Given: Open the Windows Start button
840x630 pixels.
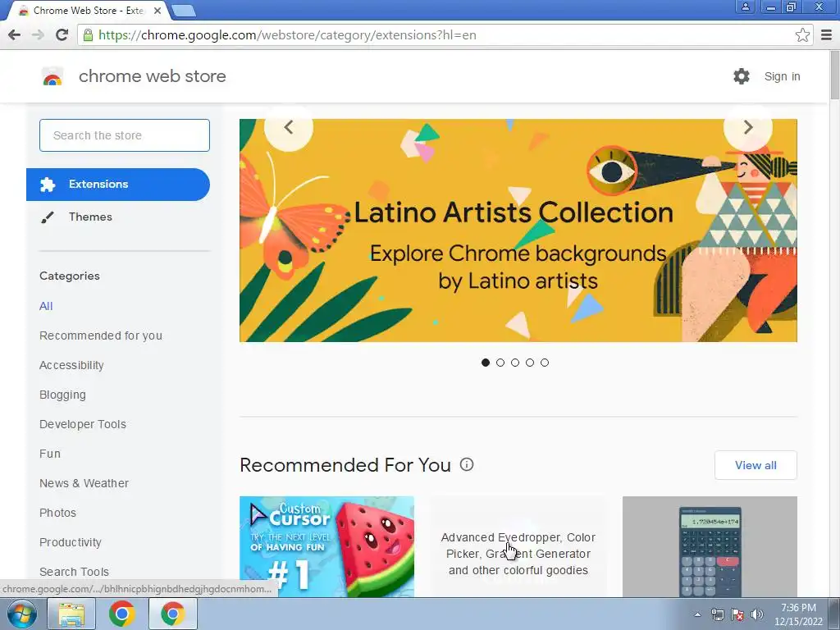Looking at the screenshot, I should click(21, 614).
